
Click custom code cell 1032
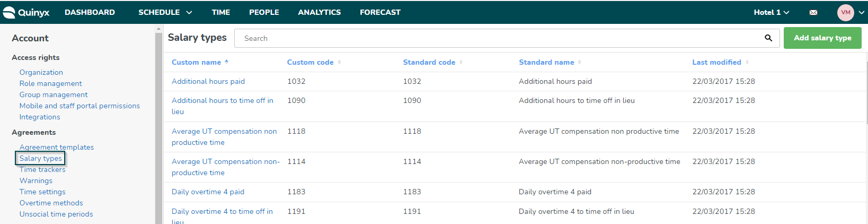[x=296, y=81]
